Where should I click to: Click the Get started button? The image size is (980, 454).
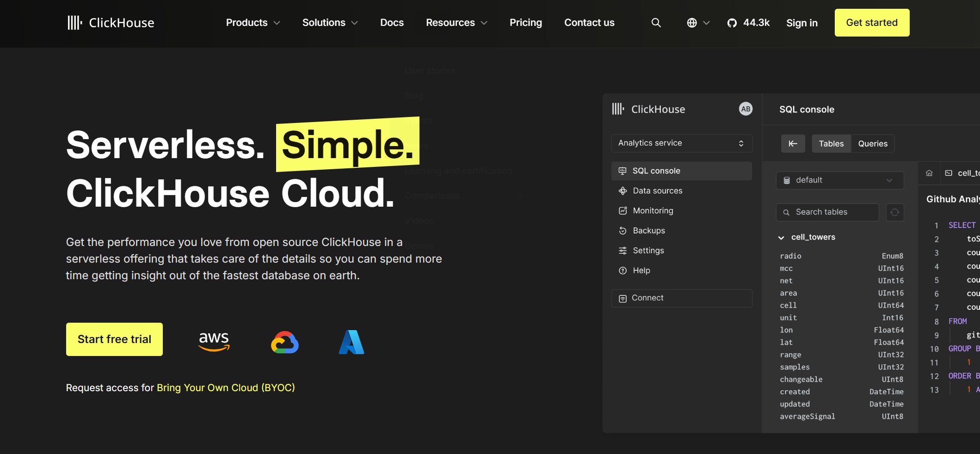click(x=871, y=22)
